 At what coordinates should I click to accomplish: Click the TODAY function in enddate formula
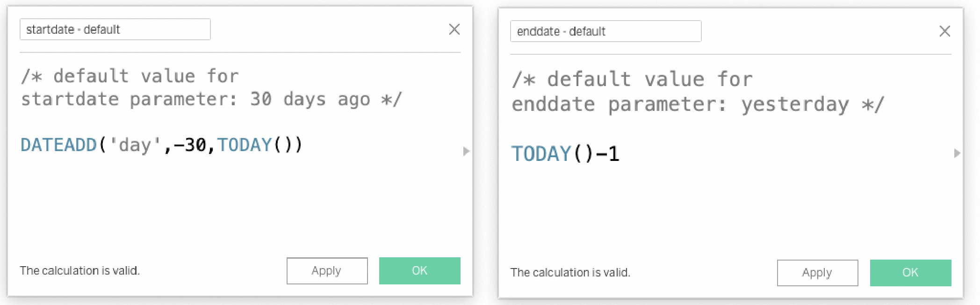click(x=541, y=154)
